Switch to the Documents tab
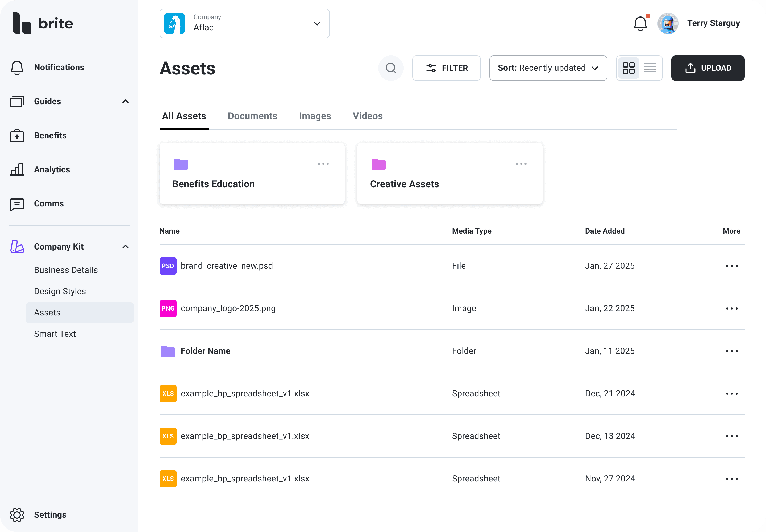This screenshot has width=766, height=532. (x=252, y=116)
